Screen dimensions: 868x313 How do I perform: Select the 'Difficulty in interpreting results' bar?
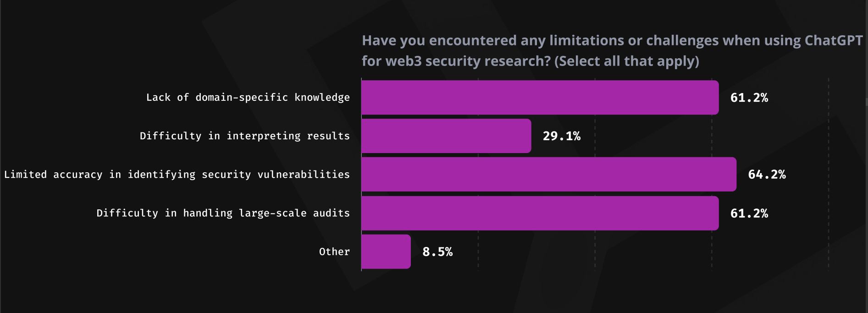[446, 136]
